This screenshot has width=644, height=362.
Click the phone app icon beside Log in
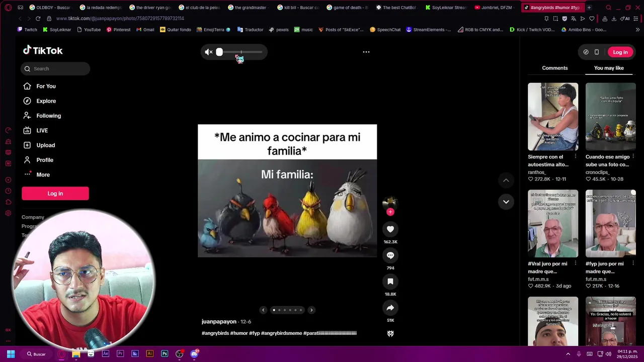(x=597, y=52)
